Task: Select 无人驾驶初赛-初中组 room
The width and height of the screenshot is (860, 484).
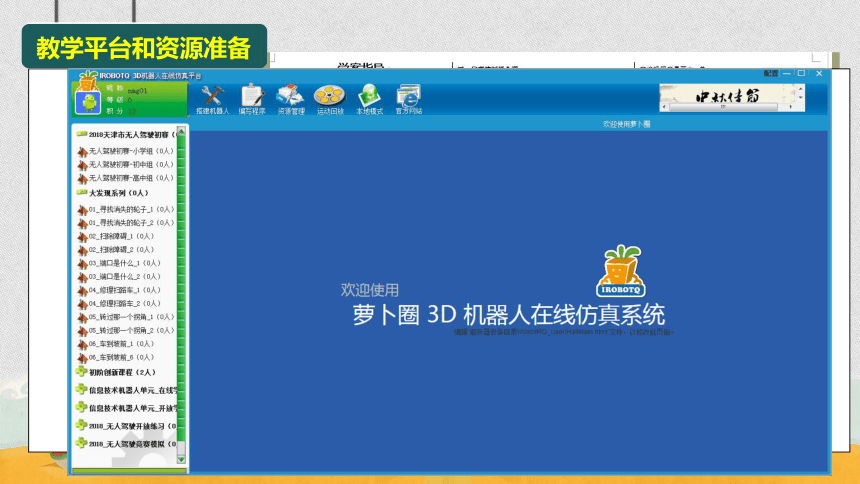Action: [x=125, y=165]
